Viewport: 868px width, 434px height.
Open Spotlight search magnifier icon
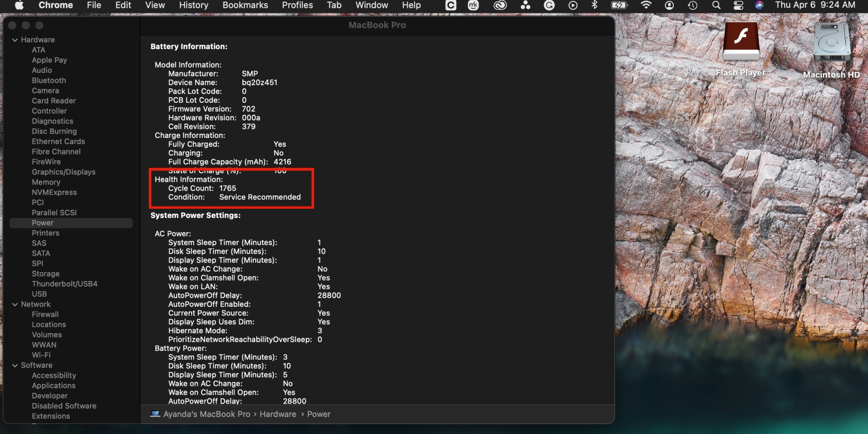pos(716,5)
